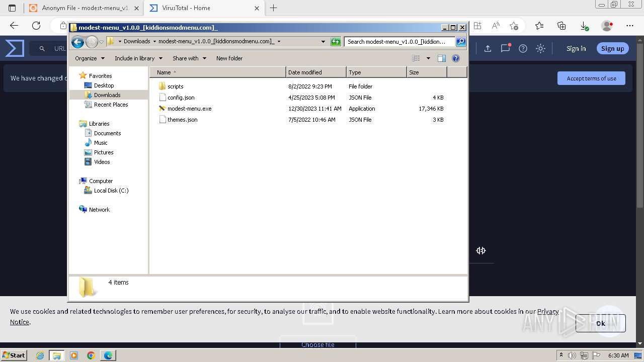Open Include in library menu
The image size is (644, 362).
[x=138, y=58]
